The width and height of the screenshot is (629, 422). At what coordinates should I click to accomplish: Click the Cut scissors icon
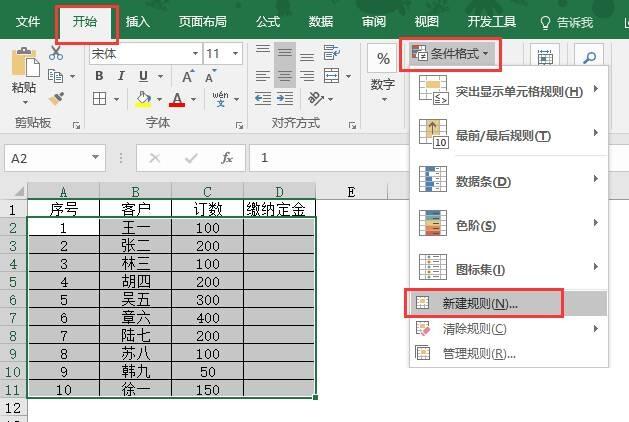click(x=56, y=53)
